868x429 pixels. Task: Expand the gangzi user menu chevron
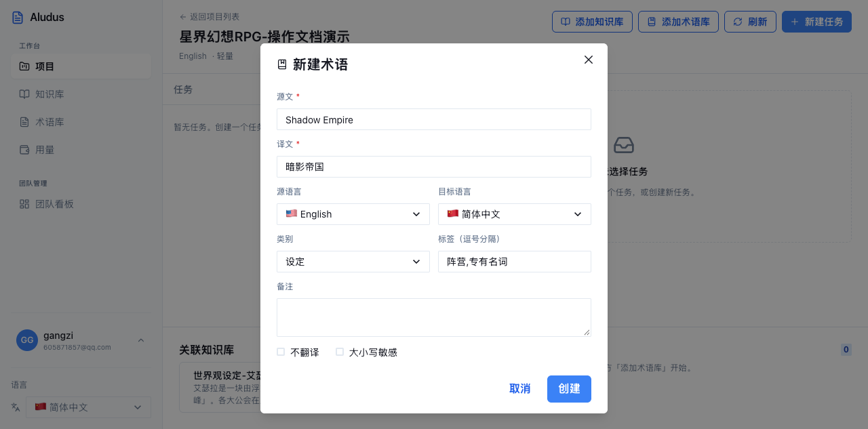tap(141, 340)
